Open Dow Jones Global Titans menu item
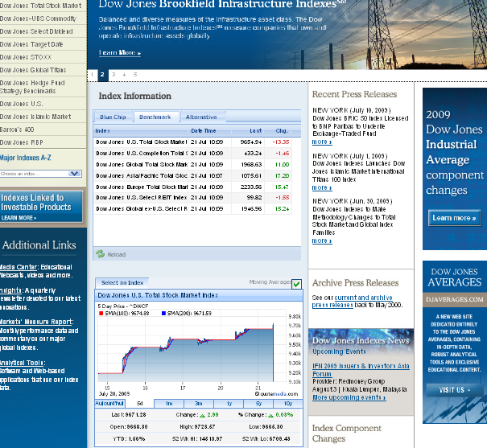 coord(33,70)
